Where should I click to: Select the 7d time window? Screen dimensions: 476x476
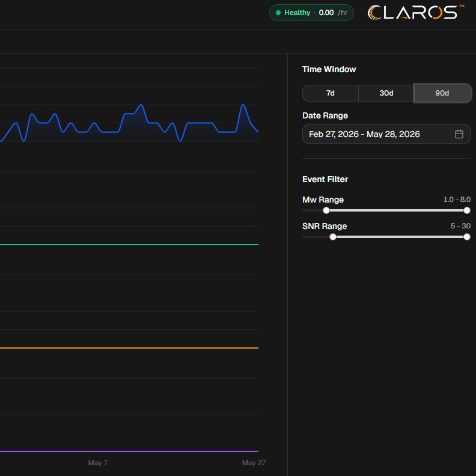tap(331, 93)
